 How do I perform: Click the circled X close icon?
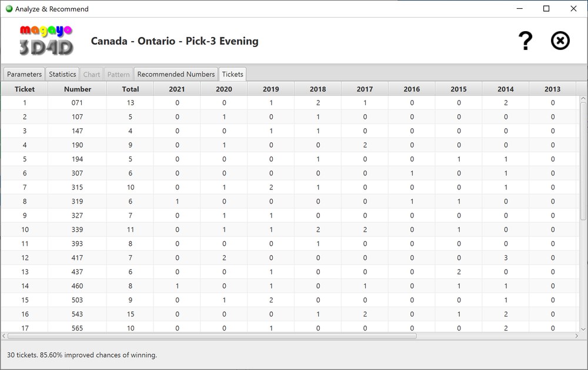pos(560,41)
